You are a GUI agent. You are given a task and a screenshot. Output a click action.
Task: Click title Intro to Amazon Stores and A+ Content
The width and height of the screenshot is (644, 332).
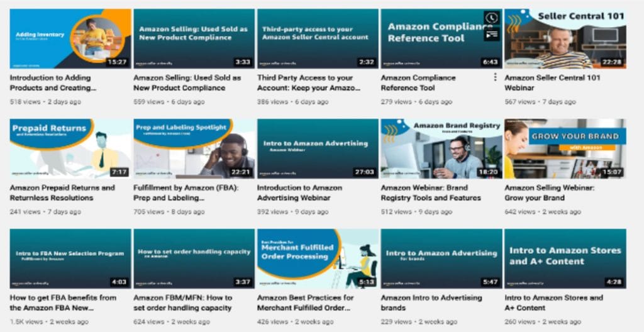point(553,303)
